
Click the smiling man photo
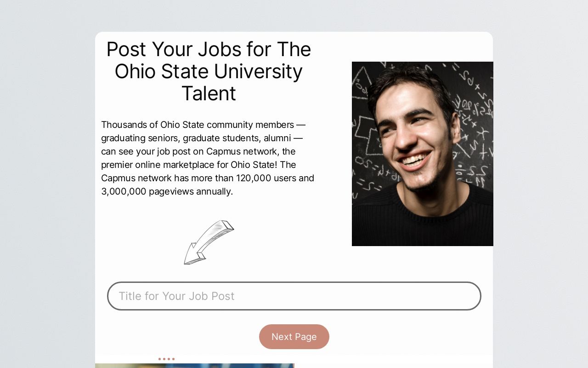click(423, 154)
